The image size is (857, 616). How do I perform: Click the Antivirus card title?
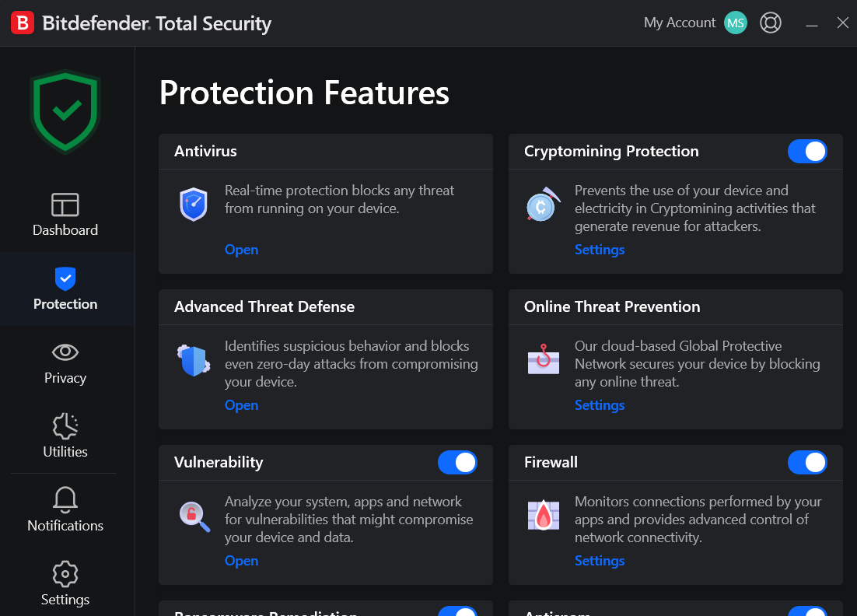coord(205,152)
